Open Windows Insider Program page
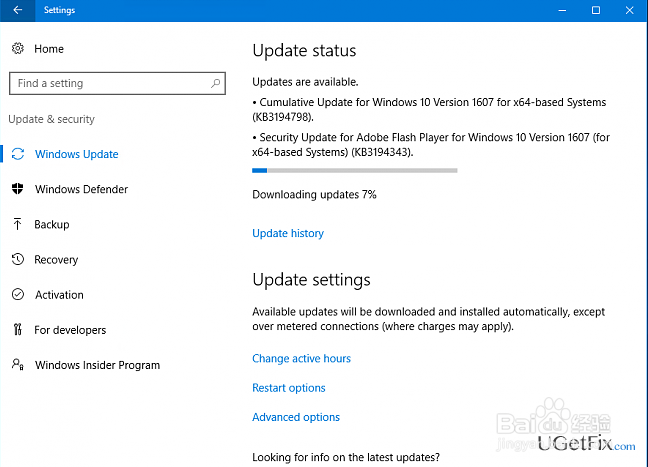Viewport: 648px width, 467px height. point(98,365)
